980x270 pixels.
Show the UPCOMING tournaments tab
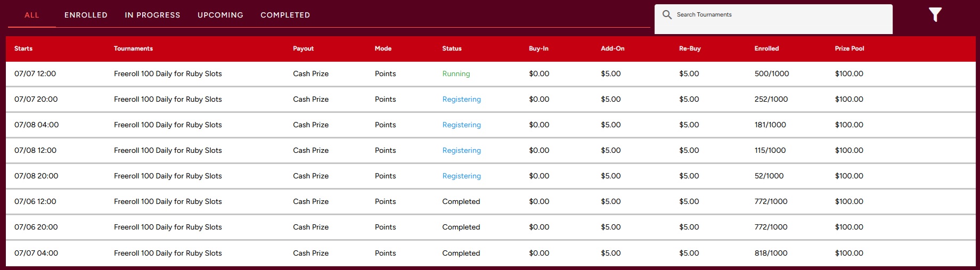tap(220, 15)
